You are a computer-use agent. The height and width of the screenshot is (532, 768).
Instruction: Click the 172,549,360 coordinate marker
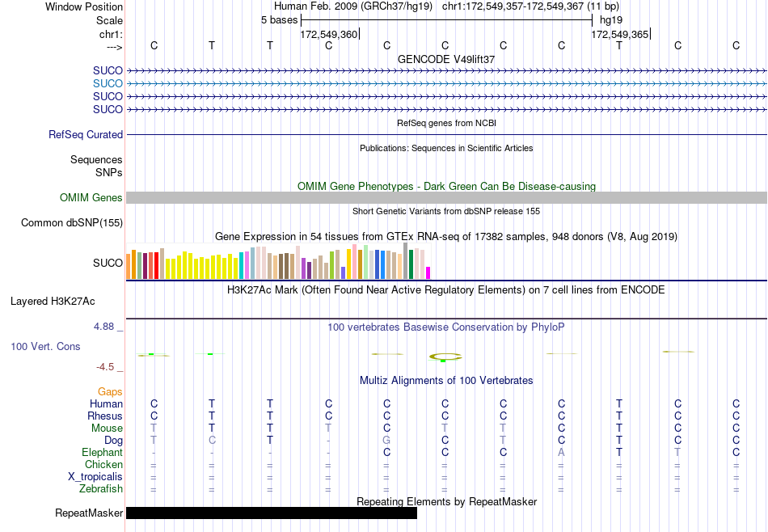(329, 34)
